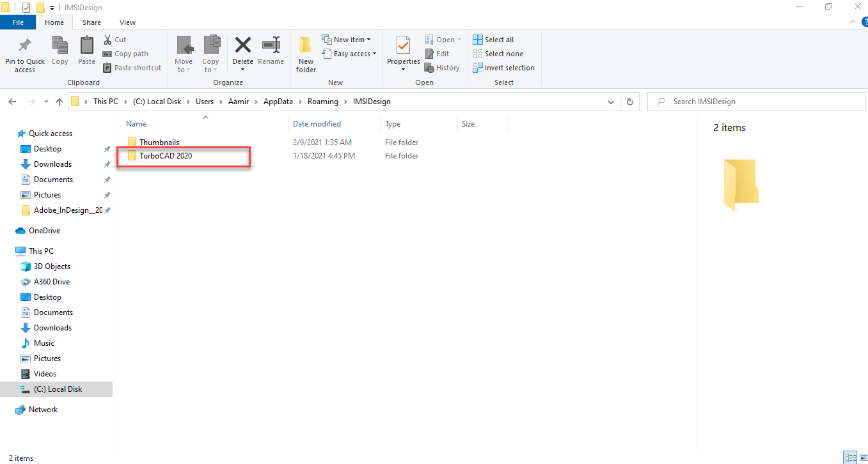
Task: Open the Copy to menu
Action: (x=211, y=54)
